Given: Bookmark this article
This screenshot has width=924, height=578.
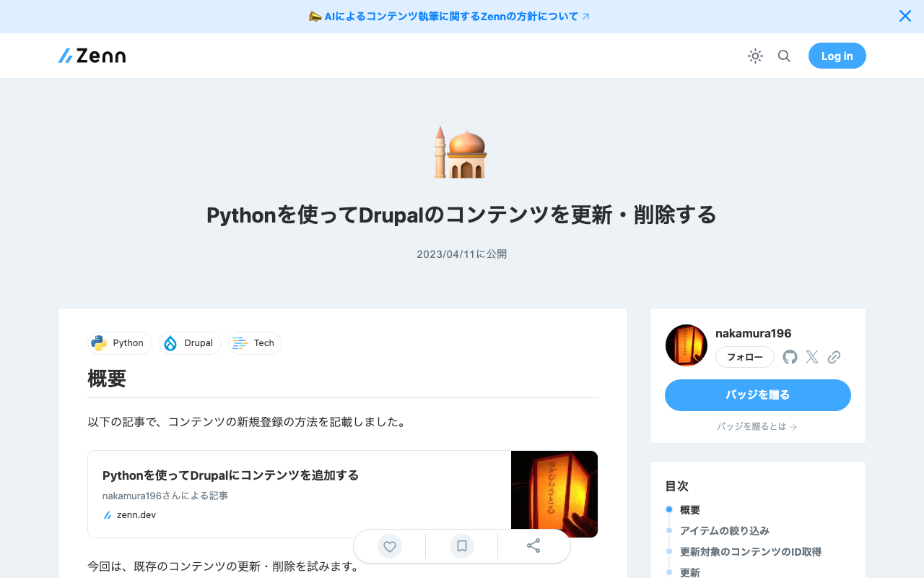Looking at the screenshot, I should coord(461,545).
